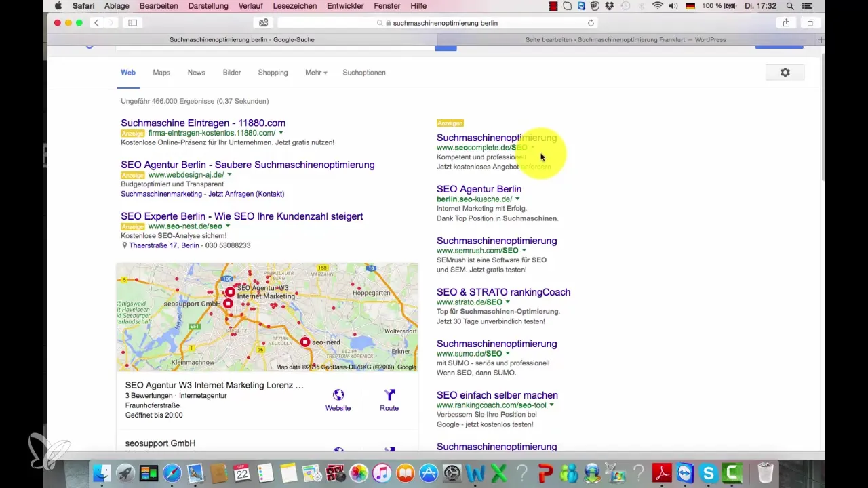
Task: Click the Berlin map thumbnail
Action: (267, 317)
